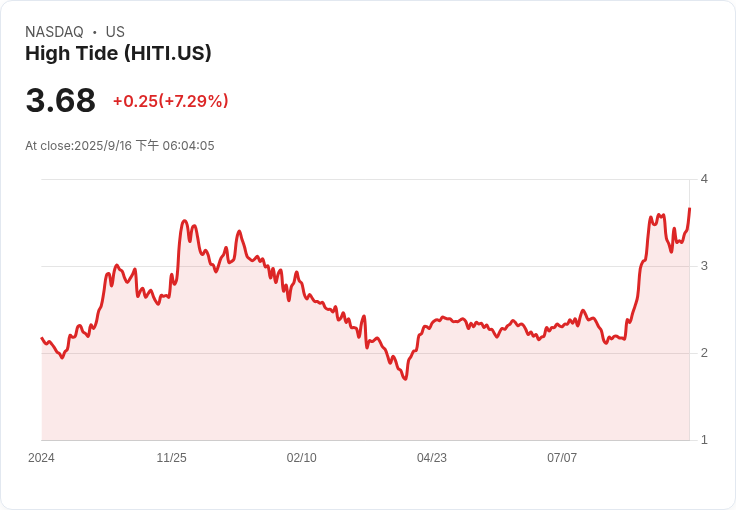Image resolution: width=736 pixels, height=510 pixels.
Task: Click the late-November price peak on chart
Action: pos(184,221)
